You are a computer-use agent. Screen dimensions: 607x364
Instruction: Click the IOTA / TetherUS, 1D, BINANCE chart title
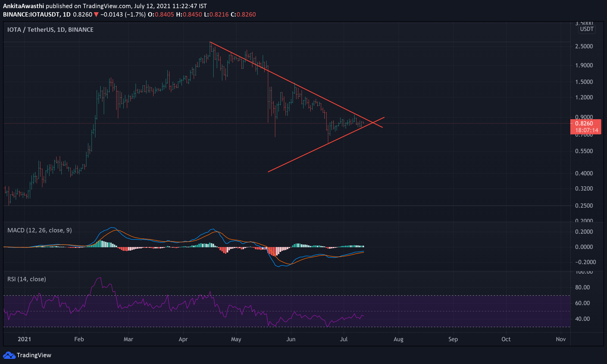(x=50, y=30)
